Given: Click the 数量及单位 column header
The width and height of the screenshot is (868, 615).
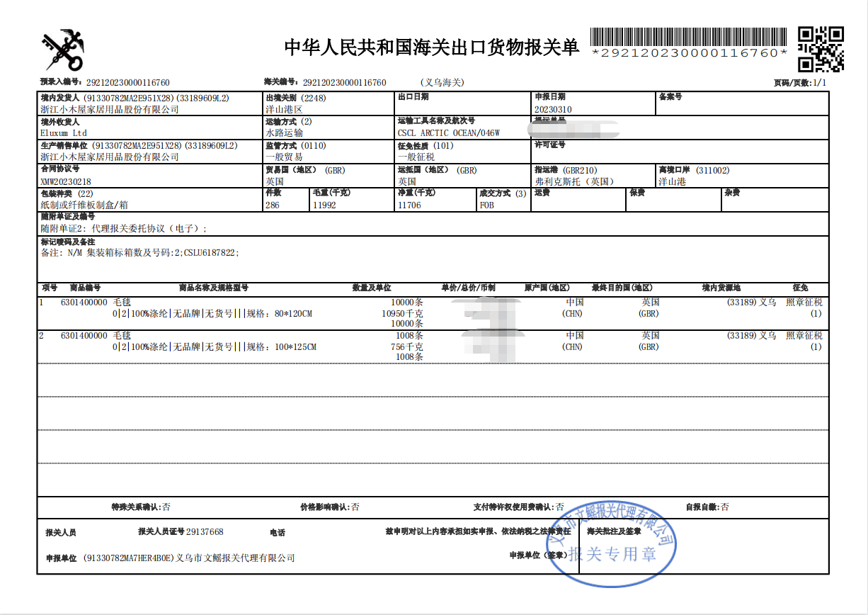Looking at the screenshot, I should 372,288.
